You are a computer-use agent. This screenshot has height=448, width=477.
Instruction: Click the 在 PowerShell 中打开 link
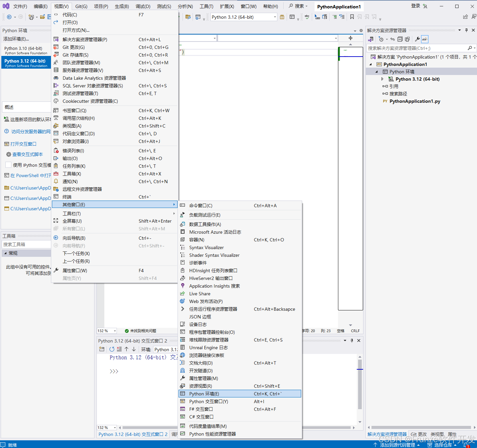(30, 175)
